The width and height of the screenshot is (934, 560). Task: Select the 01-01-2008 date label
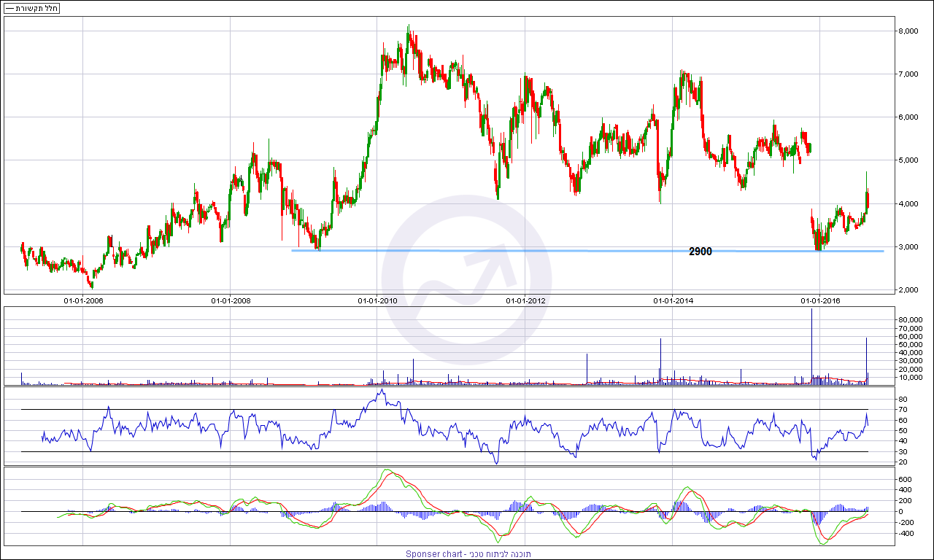pyautogui.click(x=231, y=300)
